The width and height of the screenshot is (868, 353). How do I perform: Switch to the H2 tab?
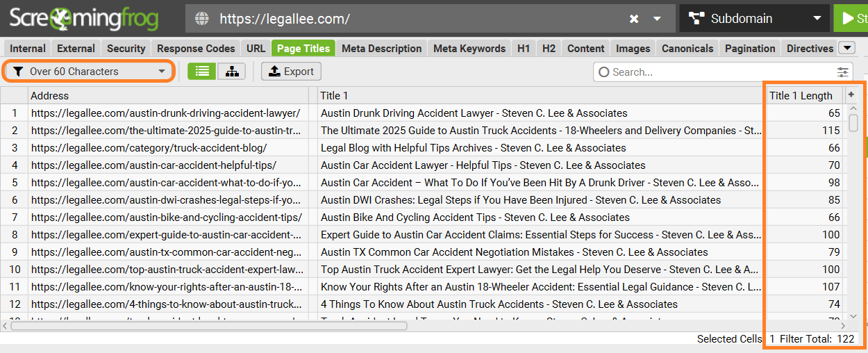tap(549, 48)
